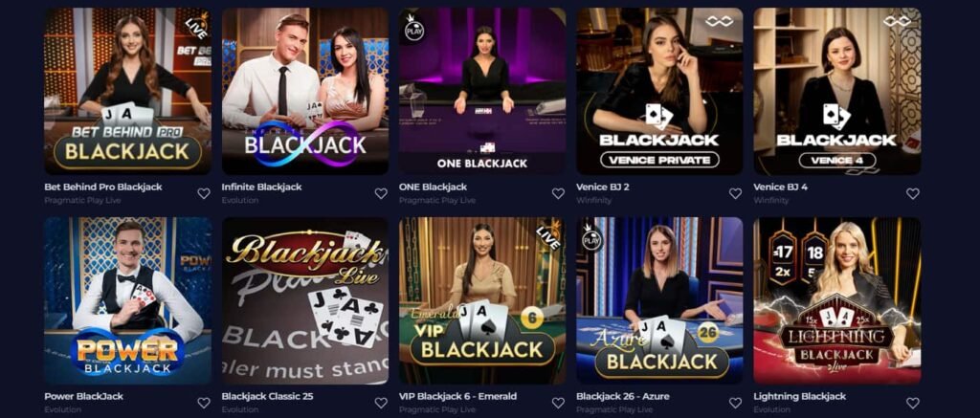Toggle favorite heart for Power BlackJack
The image size is (980, 418).
[x=204, y=403]
